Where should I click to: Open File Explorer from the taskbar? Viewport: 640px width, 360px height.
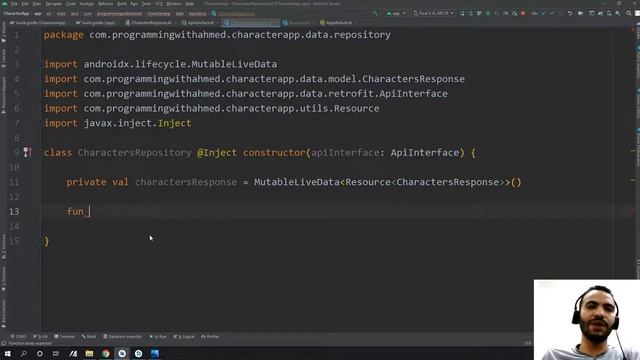[x=89, y=353]
